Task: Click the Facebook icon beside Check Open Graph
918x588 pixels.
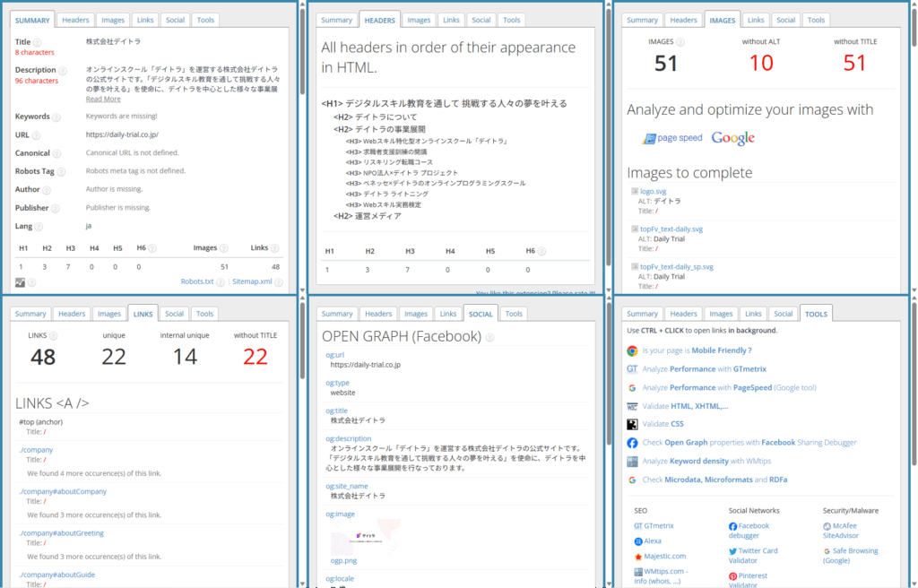Action: click(x=632, y=443)
